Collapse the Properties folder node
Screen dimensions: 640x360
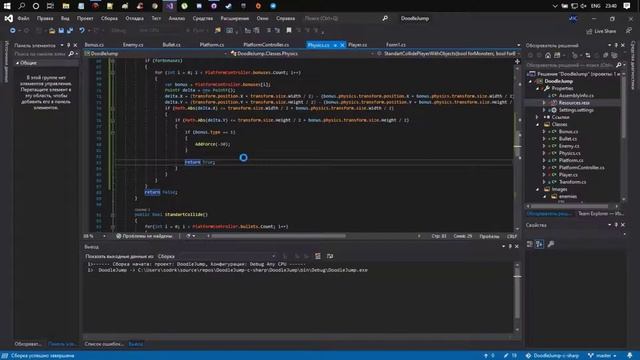pos(538,89)
